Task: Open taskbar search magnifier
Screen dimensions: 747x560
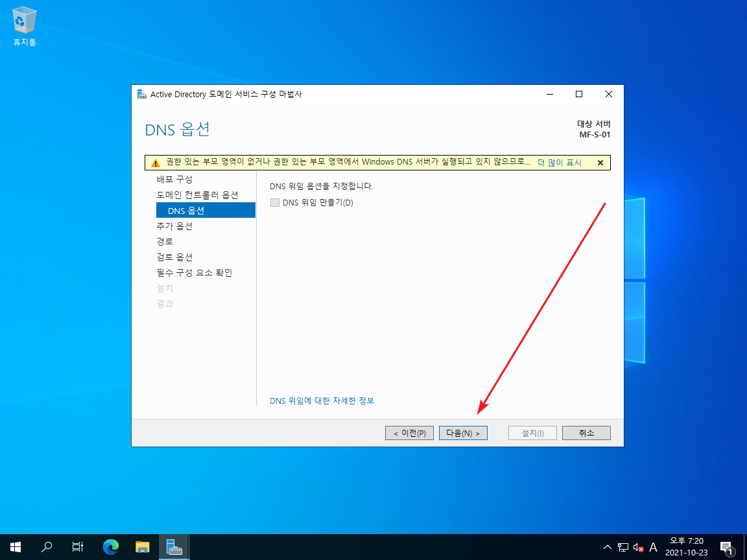Action: pos(47,547)
